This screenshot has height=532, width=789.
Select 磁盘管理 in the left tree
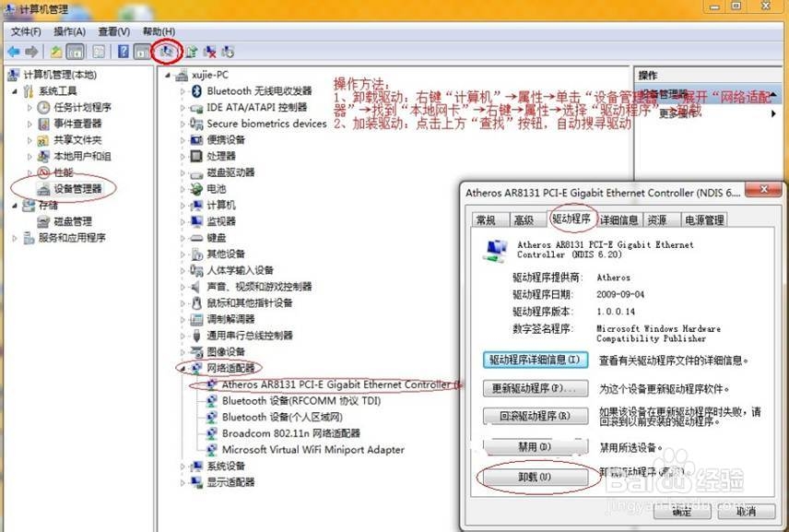pyautogui.click(x=73, y=221)
